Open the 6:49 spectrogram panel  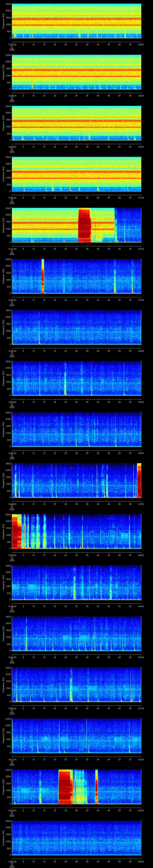(x=76, y=633)
